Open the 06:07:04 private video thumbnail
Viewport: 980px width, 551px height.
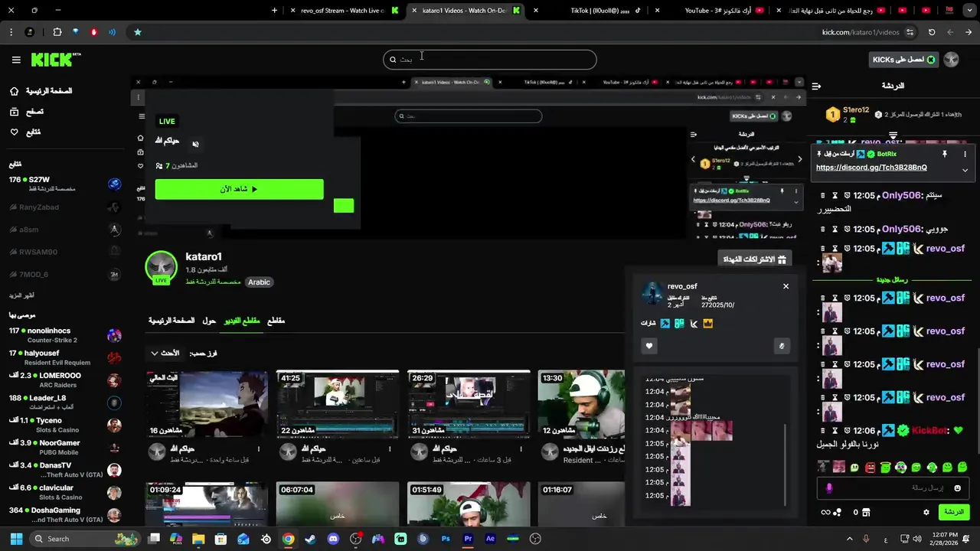338,504
